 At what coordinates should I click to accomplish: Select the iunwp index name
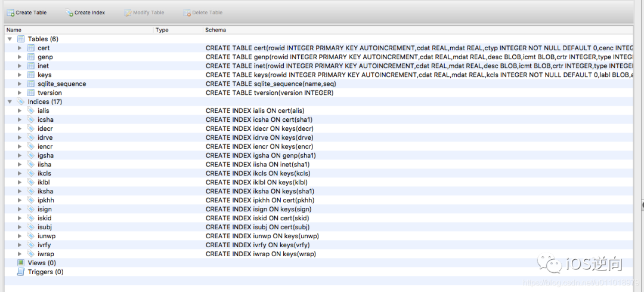(45, 236)
